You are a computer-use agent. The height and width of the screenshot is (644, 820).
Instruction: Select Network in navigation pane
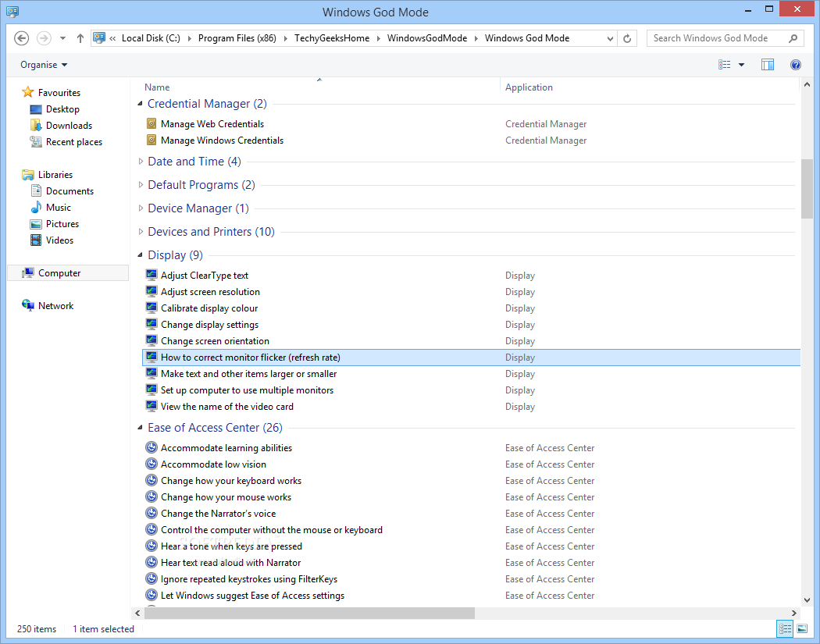pyautogui.click(x=55, y=306)
